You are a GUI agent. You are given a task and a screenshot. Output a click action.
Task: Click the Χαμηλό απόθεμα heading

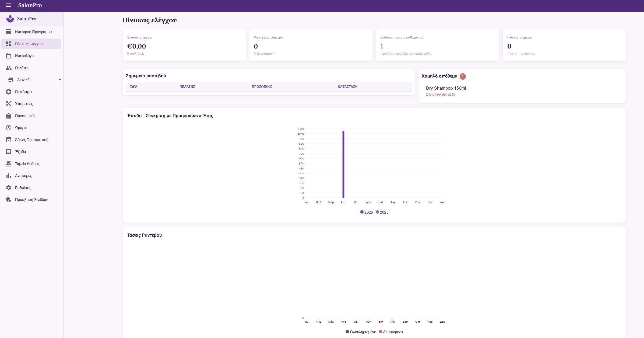[x=439, y=76]
